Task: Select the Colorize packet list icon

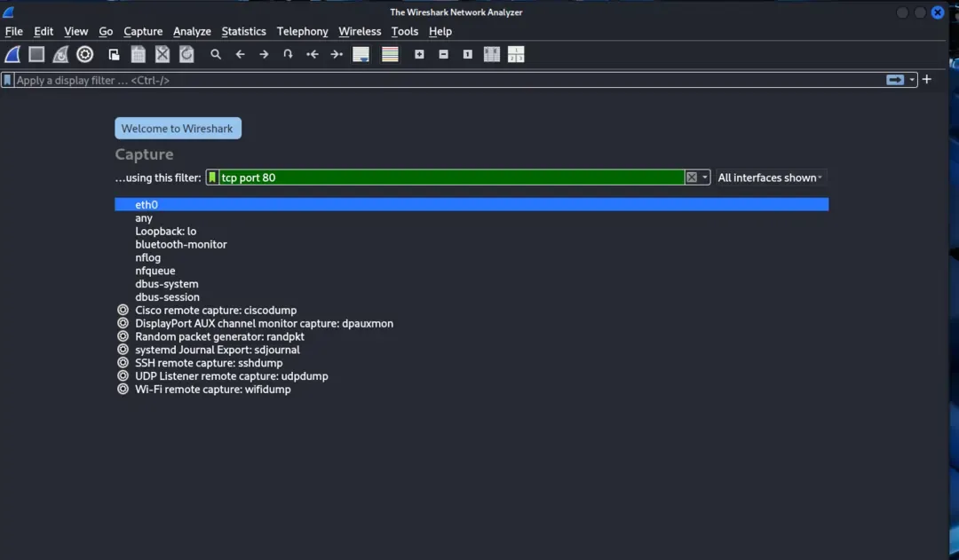Action: tap(388, 54)
